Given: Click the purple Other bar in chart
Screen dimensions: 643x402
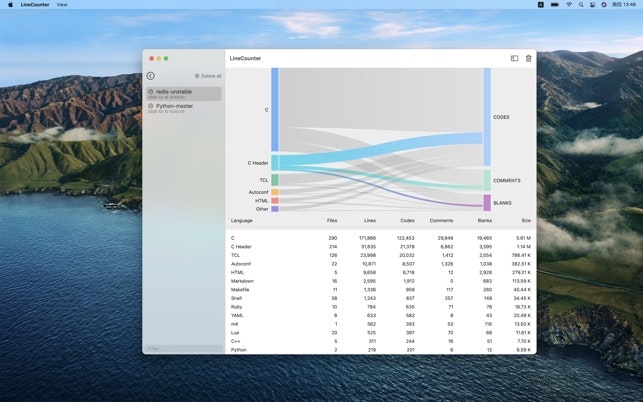Looking at the screenshot, I should (x=275, y=209).
